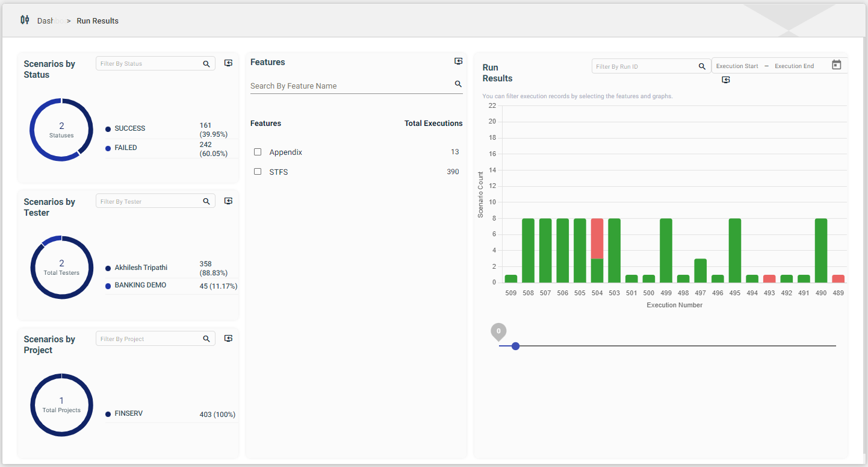
Task: Click the Run Results breadcrumb item
Action: pyautogui.click(x=98, y=20)
